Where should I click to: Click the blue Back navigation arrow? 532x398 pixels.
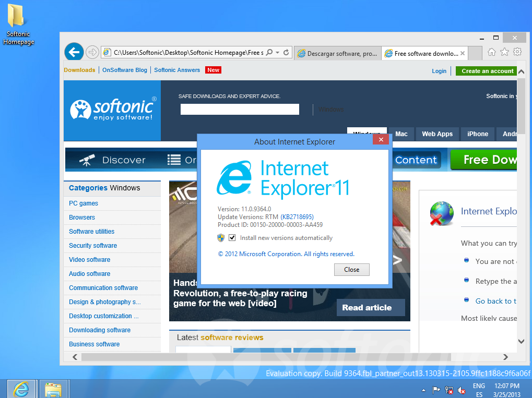tap(74, 52)
